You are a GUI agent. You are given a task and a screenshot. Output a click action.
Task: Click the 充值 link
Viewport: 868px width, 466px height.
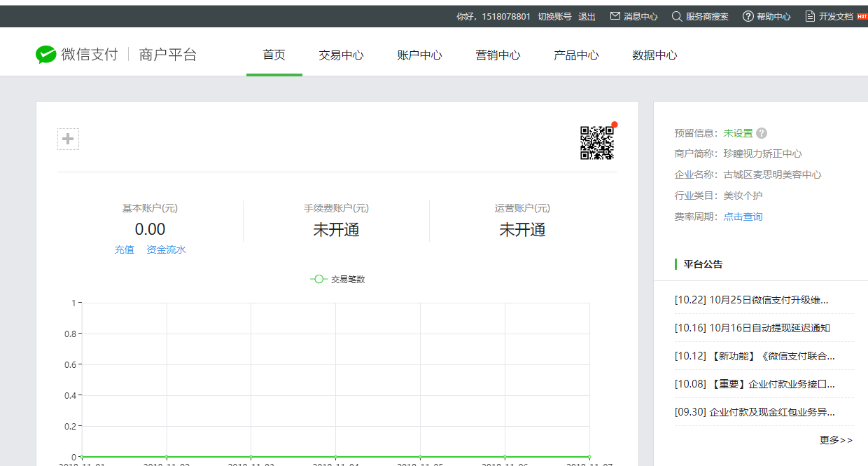pyautogui.click(x=124, y=249)
